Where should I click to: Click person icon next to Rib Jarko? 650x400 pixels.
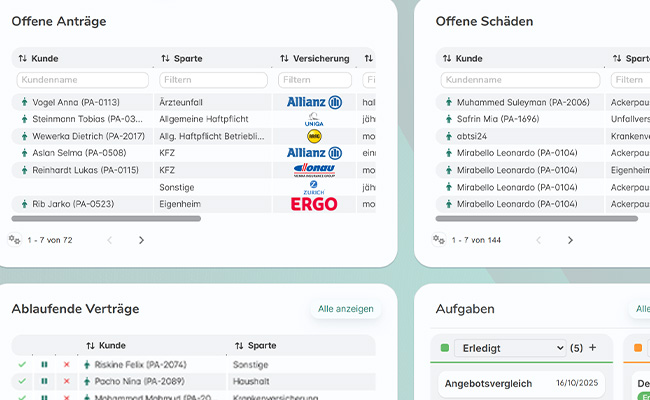24,204
